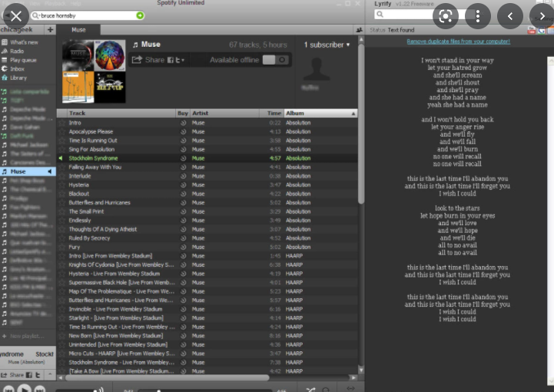Viewport: 554px width, 392px height.
Task: Open the three-dot more options menu
Action: point(478,16)
